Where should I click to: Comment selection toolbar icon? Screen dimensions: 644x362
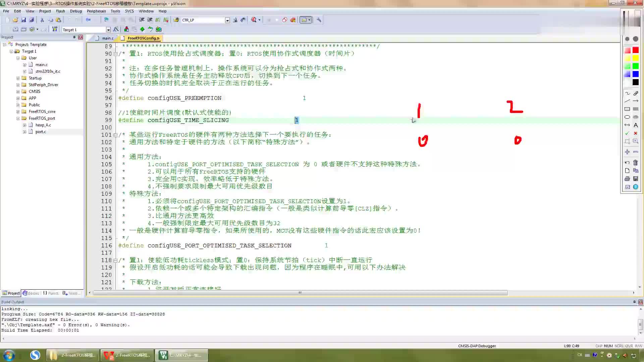click(158, 20)
